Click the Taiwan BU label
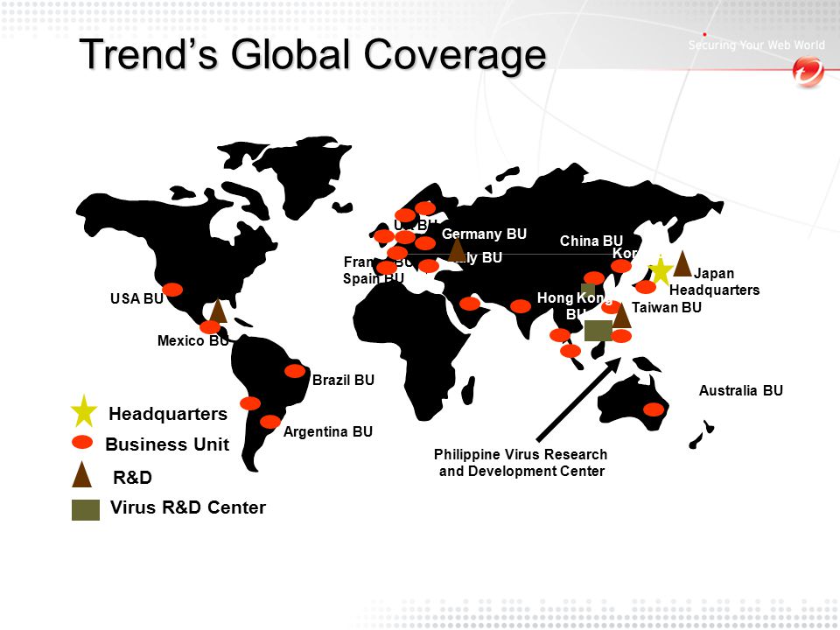The image size is (840, 630). tap(667, 307)
